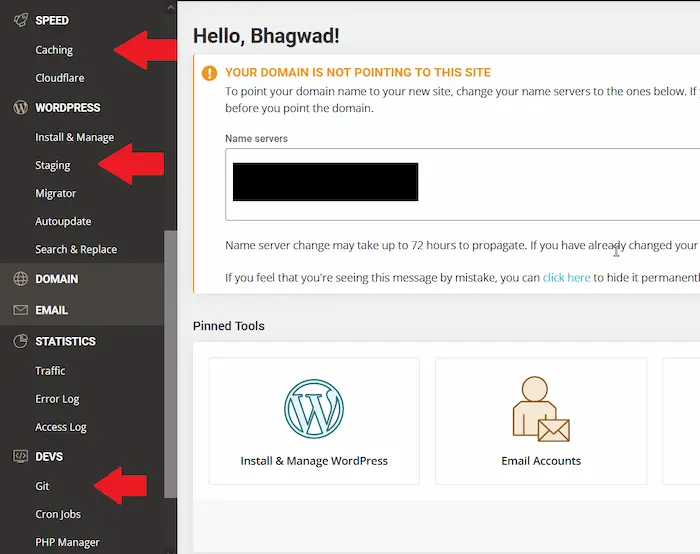Image resolution: width=700 pixels, height=554 pixels.
Task: Click the orange warning exclamation icon
Action: [x=209, y=73]
